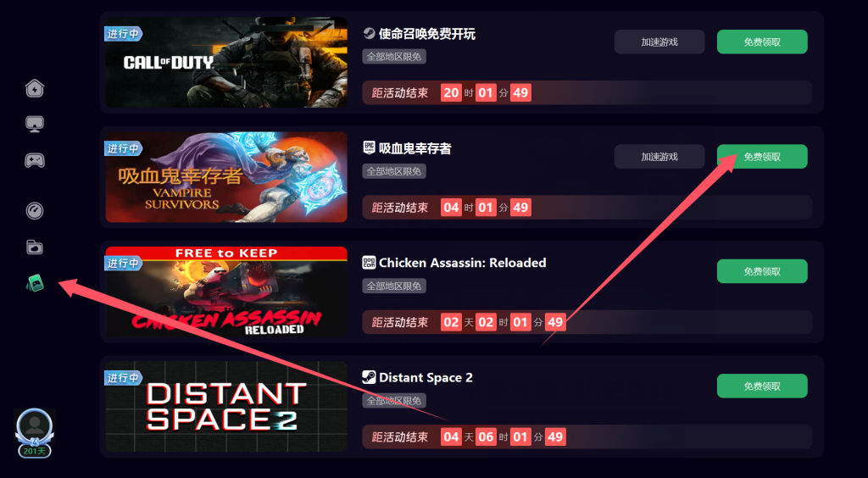
Task: Click 加速游戏 for 吸血鬼幸存者
Action: point(659,157)
